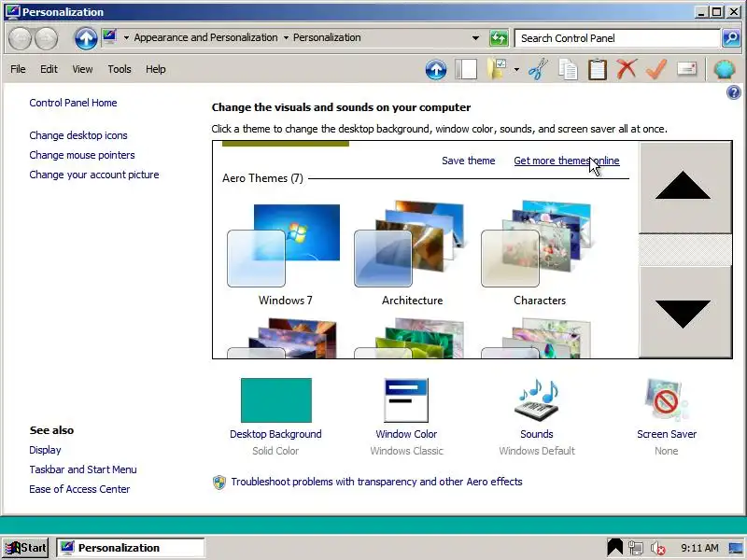Screen dimensions: 747x560
Task: Open dropdown arrow before Personalization breadcrumb
Action: click(286, 37)
